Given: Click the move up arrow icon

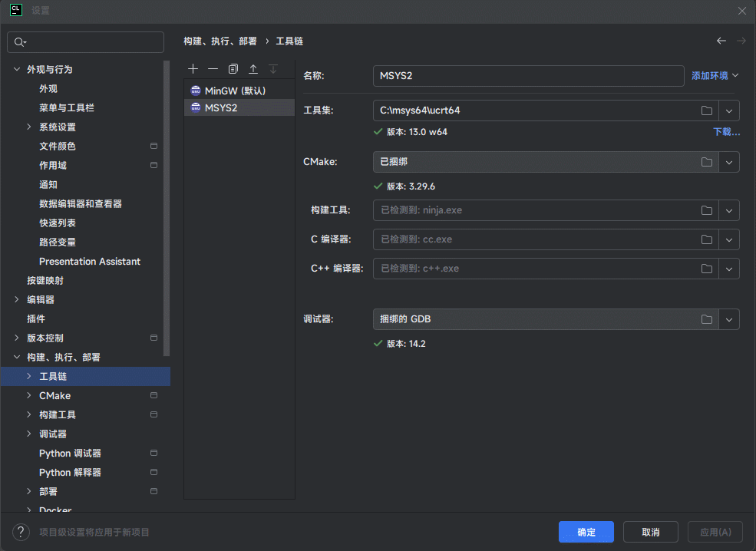Looking at the screenshot, I should pyautogui.click(x=253, y=69).
